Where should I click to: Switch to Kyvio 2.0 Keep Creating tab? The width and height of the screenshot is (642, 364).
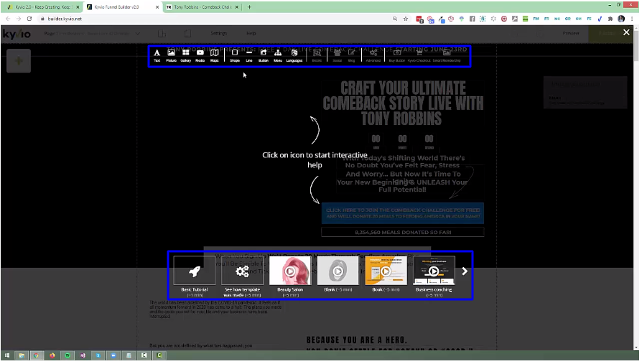43,7
